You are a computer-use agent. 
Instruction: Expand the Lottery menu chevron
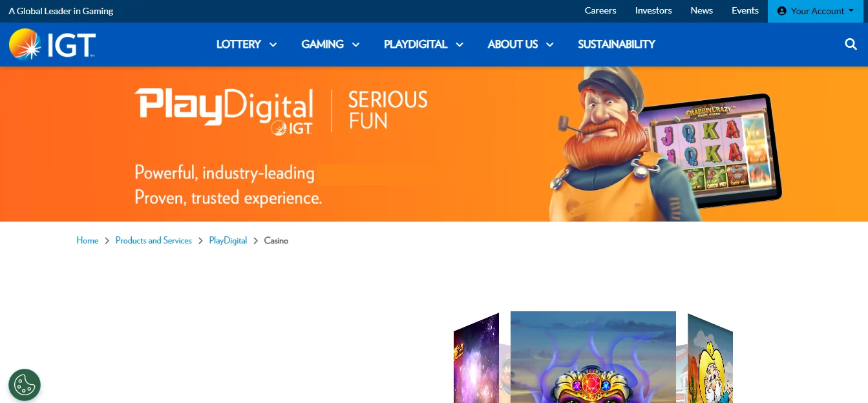[x=273, y=45]
